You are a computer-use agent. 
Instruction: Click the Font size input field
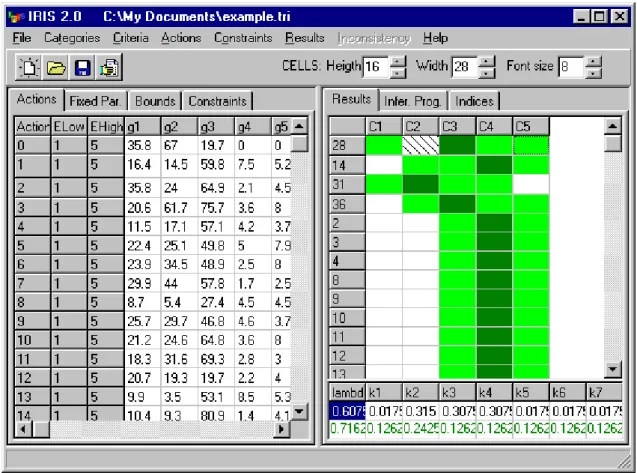[x=572, y=67]
